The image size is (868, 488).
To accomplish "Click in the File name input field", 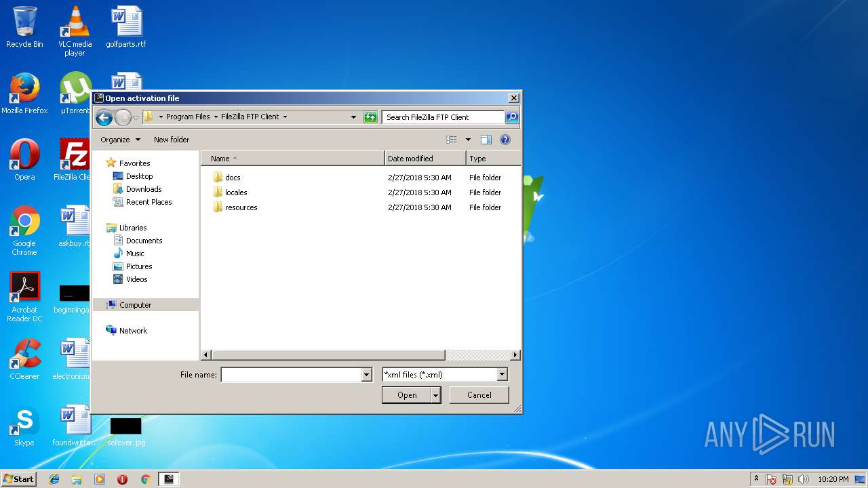I will coord(292,375).
